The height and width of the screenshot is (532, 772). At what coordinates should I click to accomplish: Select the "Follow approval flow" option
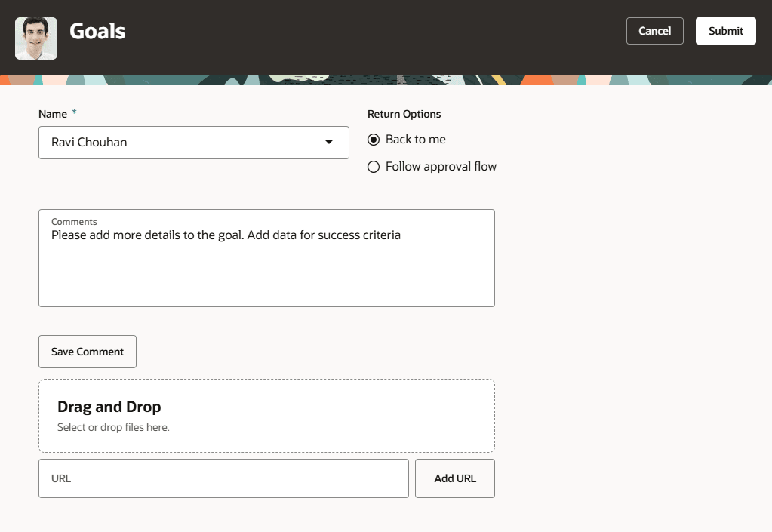pyautogui.click(x=374, y=166)
